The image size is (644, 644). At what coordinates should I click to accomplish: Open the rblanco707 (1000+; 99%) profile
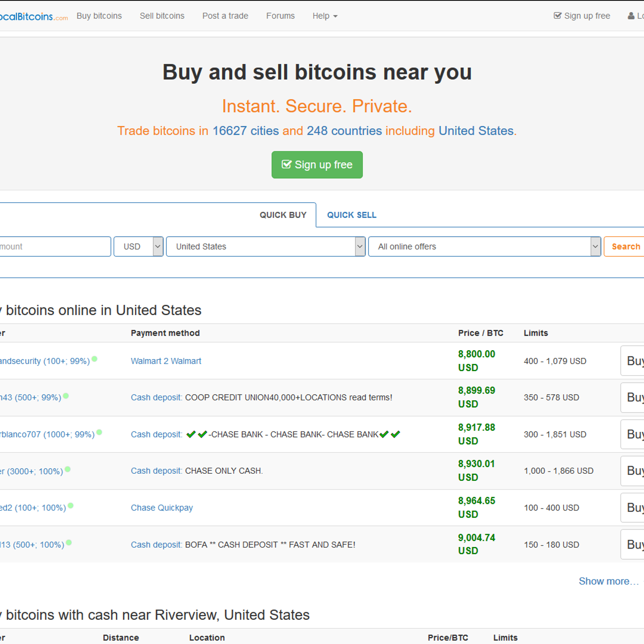pos(47,434)
